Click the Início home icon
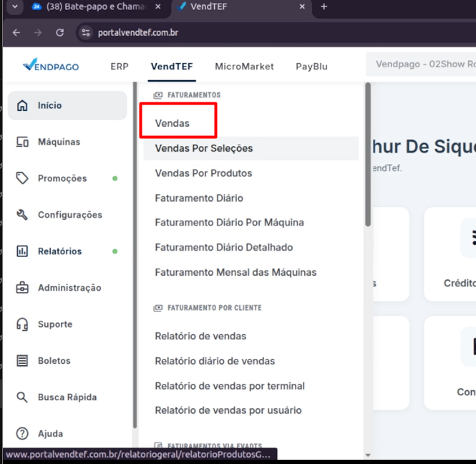The image size is (476, 464). 22,105
